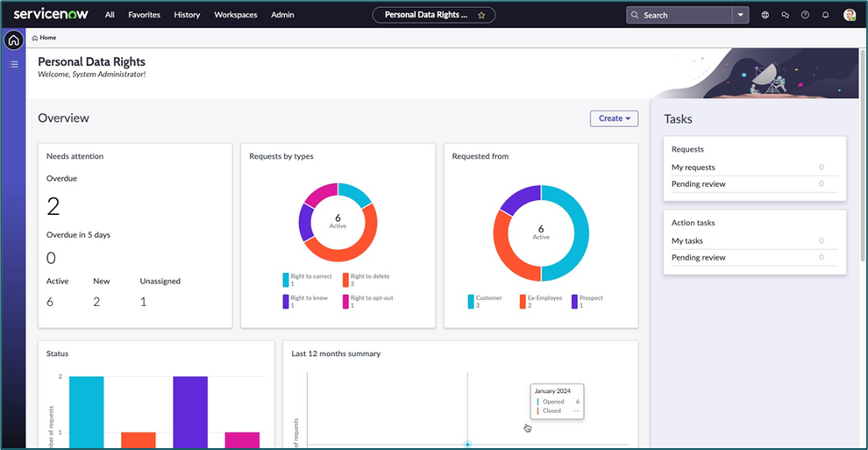Viewport: 868px width, 450px height.
Task: Open Pending review under Requests
Action: click(755, 183)
